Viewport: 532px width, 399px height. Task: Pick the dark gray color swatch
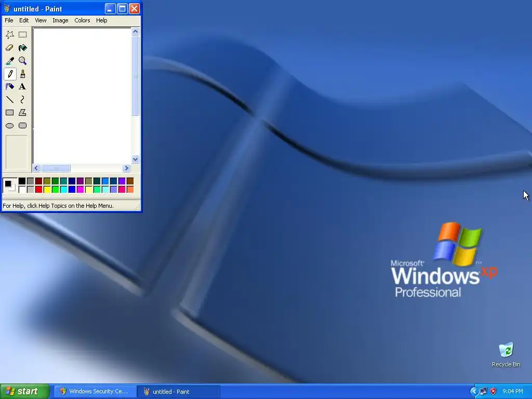pyautogui.click(x=31, y=181)
